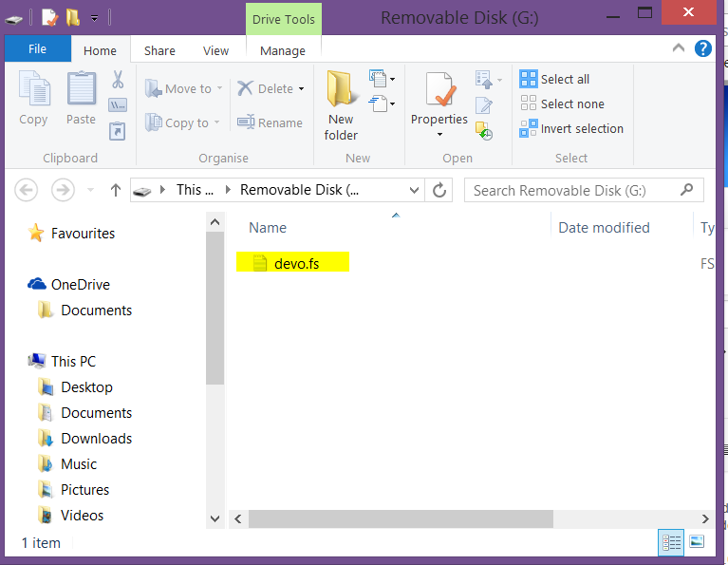This screenshot has height=565, width=728.
Task: Click horizontal scroll right arrow
Action: pyautogui.click(x=705, y=518)
